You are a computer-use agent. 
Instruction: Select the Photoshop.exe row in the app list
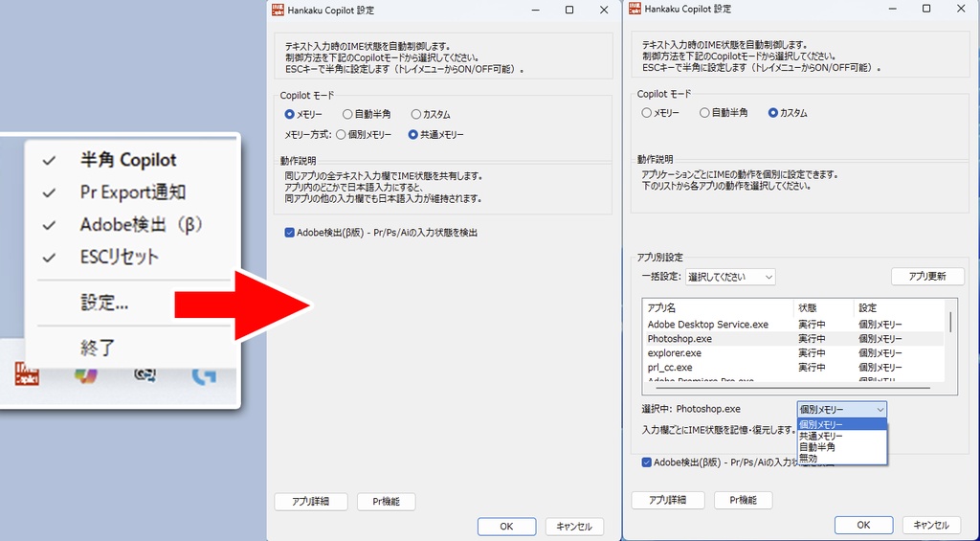pos(793,339)
